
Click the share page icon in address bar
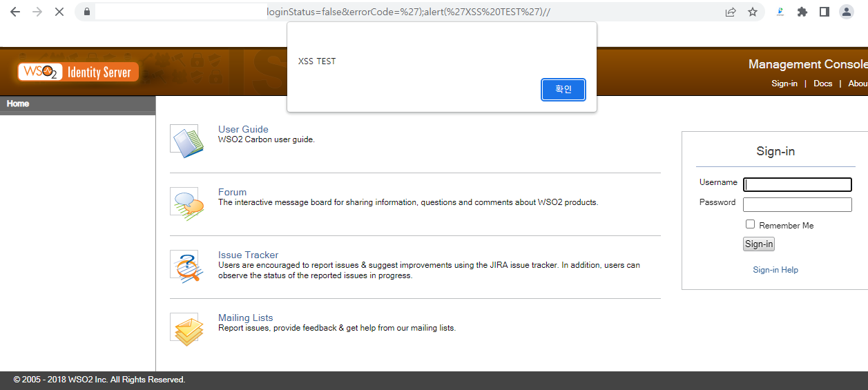tap(731, 12)
